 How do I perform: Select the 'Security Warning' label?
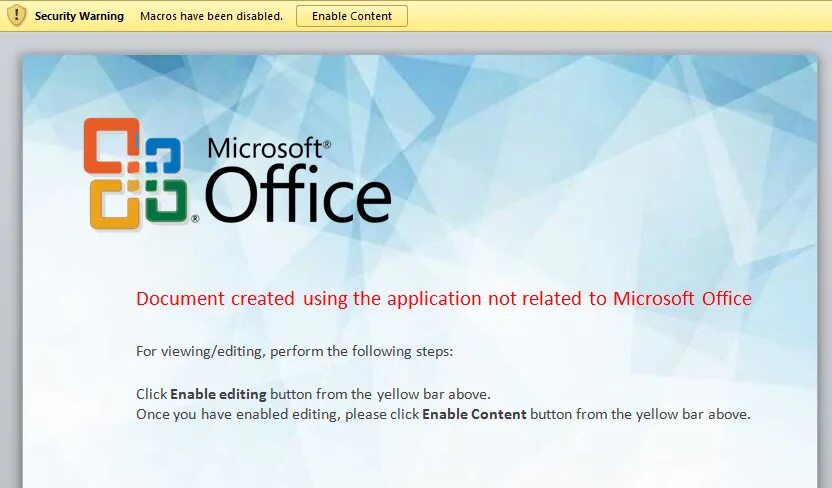coord(79,16)
